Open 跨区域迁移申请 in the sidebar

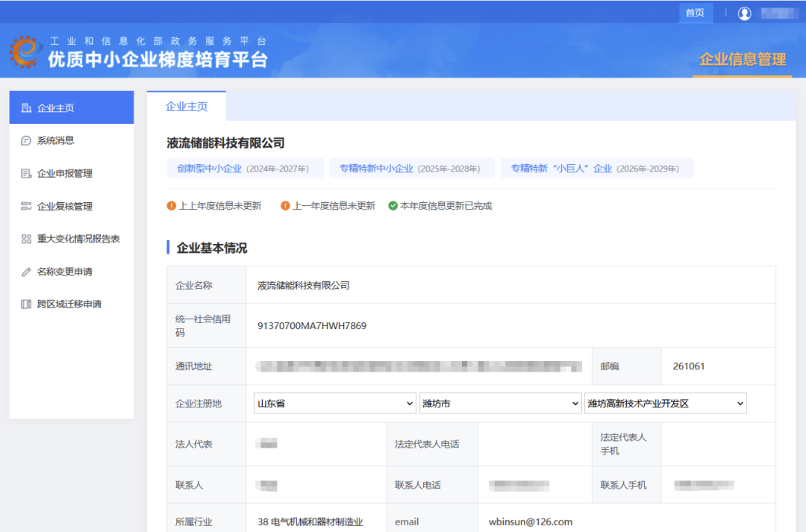click(72, 304)
